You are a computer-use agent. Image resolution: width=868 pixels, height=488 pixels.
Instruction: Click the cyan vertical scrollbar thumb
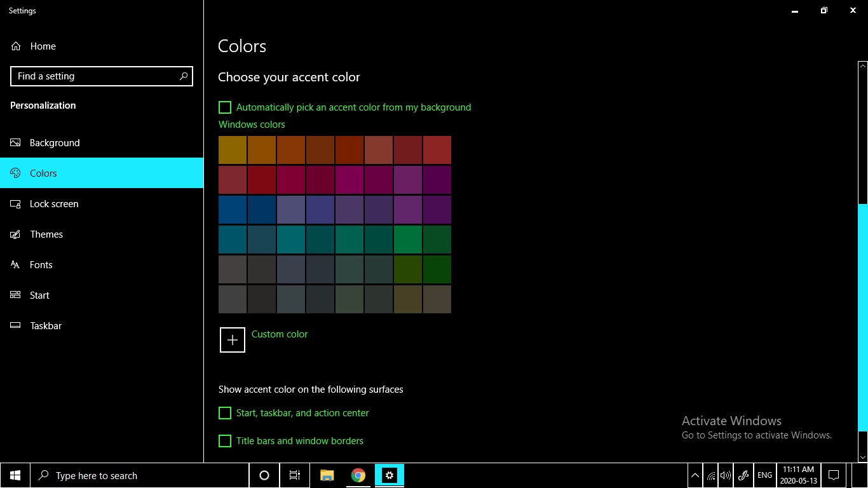[862, 318]
